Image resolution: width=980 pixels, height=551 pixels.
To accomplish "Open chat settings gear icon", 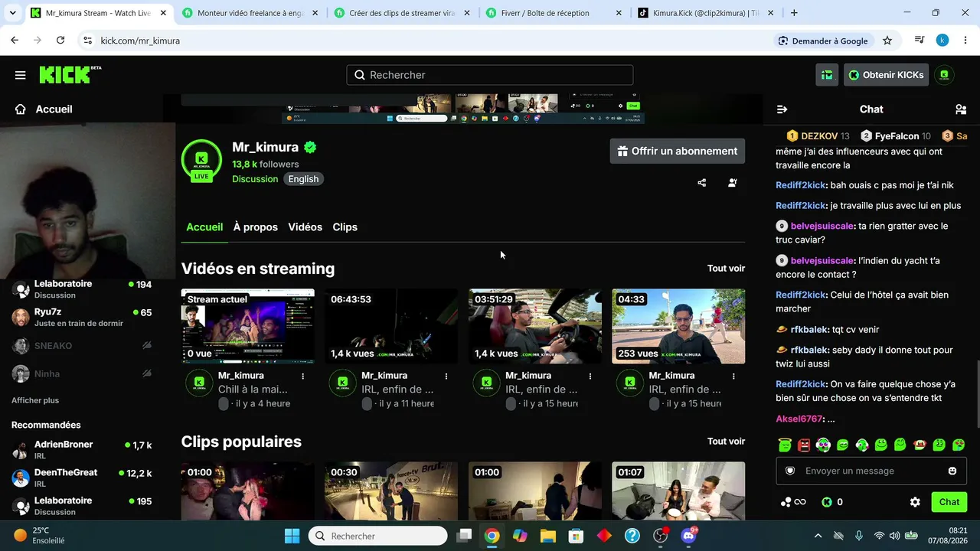I will click(x=915, y=502).
